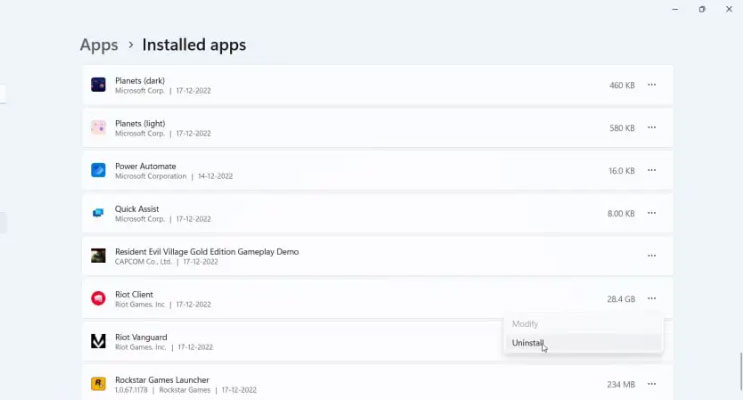Open more options for Planets (dark)
The width and height of the screenshot is (744, 400).
pyautogui.click(x=651, y=85)
